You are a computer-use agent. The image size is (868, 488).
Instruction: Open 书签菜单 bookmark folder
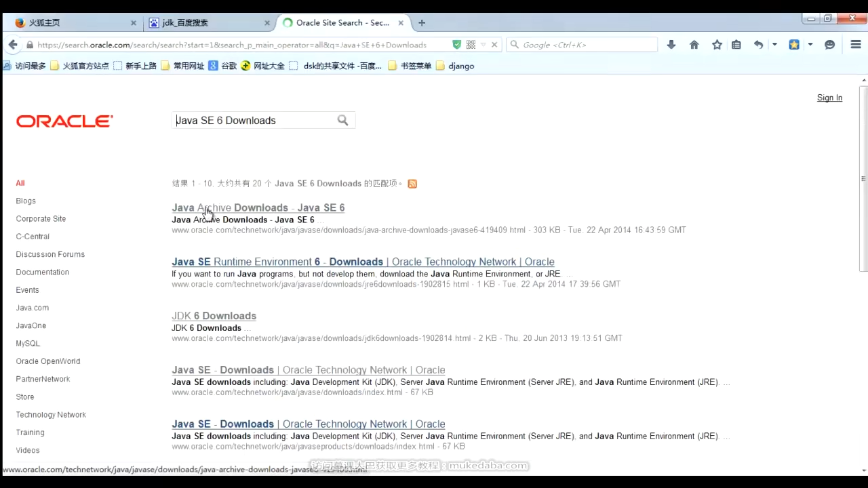click(410, 66)
